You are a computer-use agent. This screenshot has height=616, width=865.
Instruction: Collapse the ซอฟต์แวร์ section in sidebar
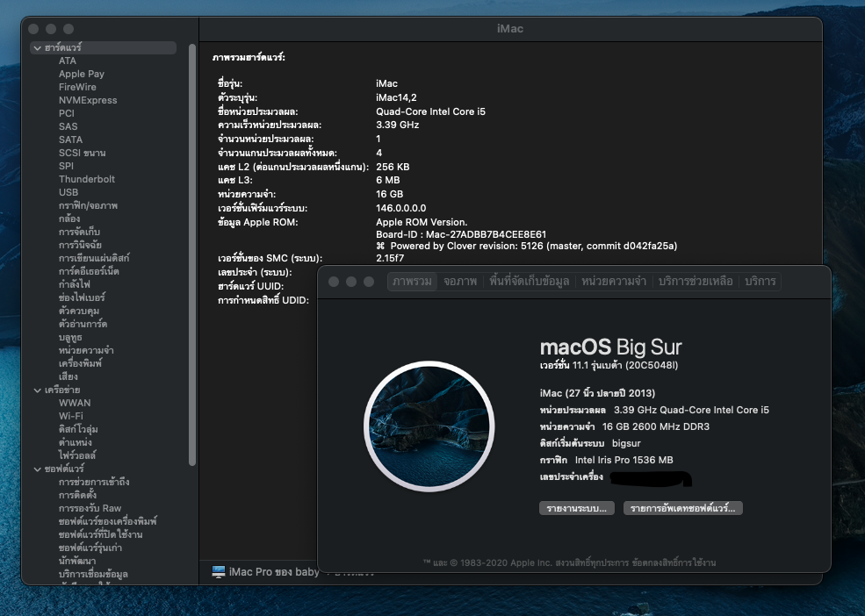pyautogui.click(x=37, y=469)
